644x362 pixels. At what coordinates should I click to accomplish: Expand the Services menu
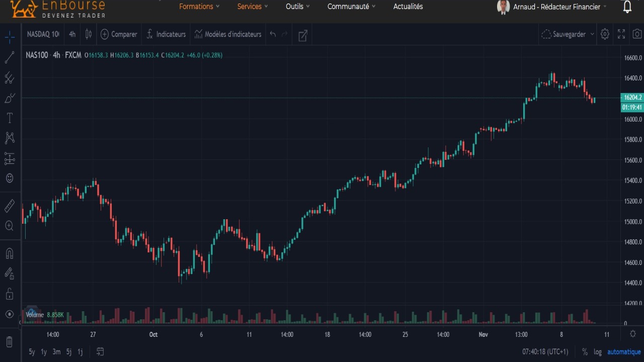253,7
